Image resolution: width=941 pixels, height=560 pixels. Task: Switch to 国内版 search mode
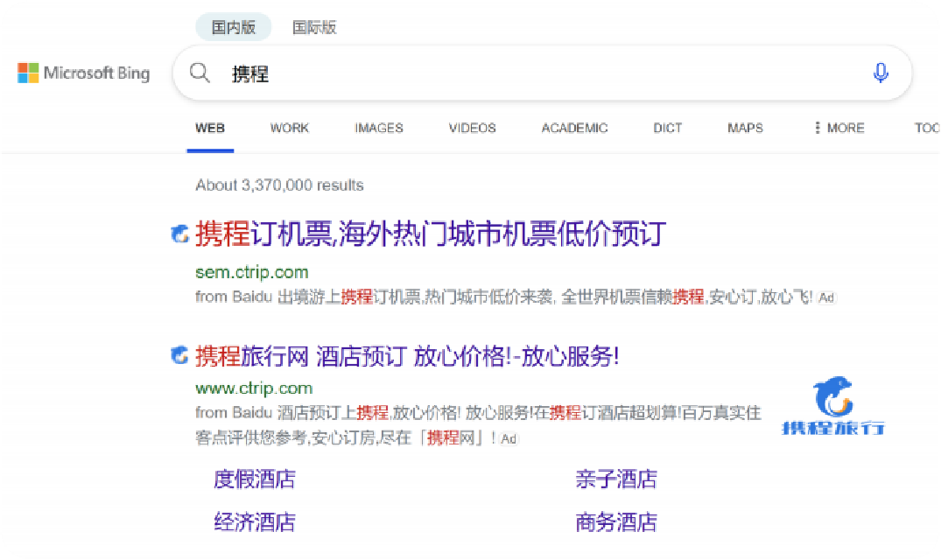click(x=234, y=27)
